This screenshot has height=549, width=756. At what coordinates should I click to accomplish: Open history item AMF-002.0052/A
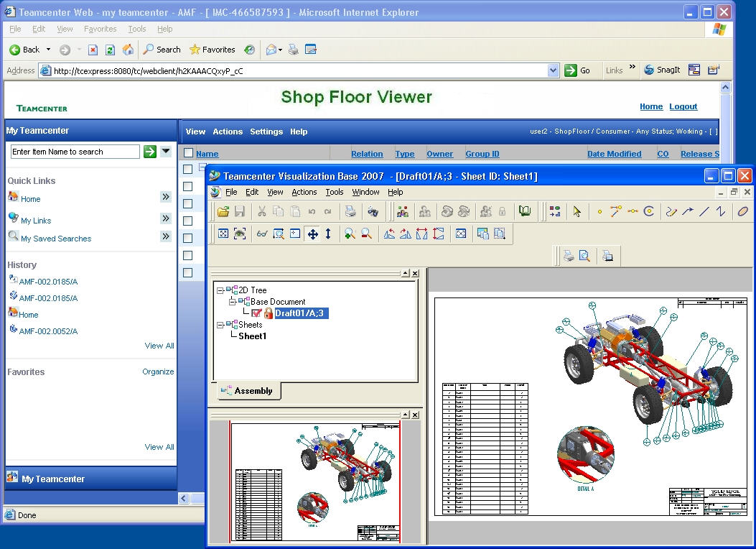(48, 331)
